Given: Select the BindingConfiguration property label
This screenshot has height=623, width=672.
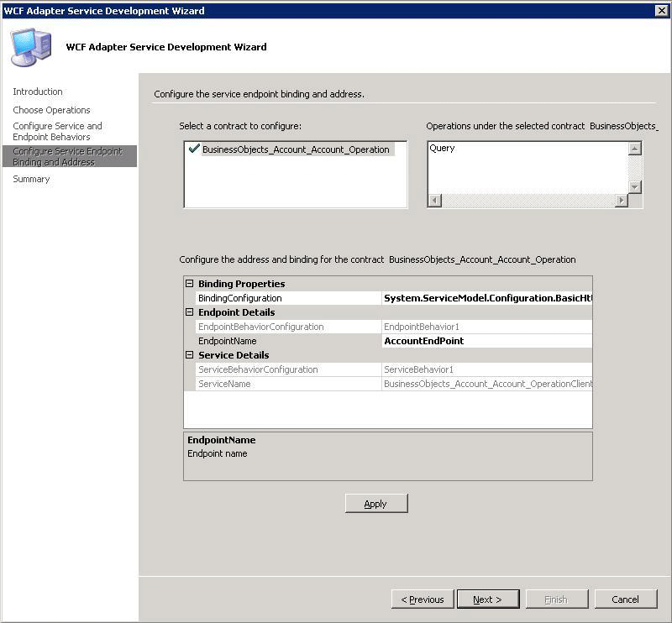Looking at the screenshot, I should pyautogui.click(x=240, y=298).
